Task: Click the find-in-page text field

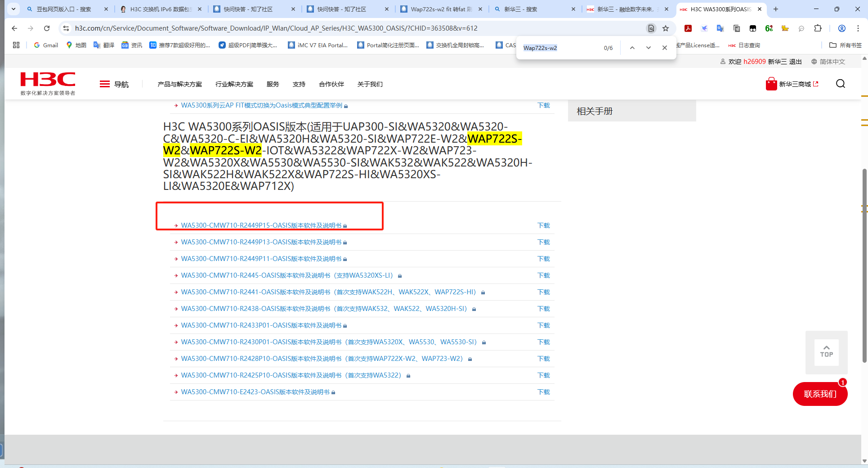Action: tap(560, 48)
